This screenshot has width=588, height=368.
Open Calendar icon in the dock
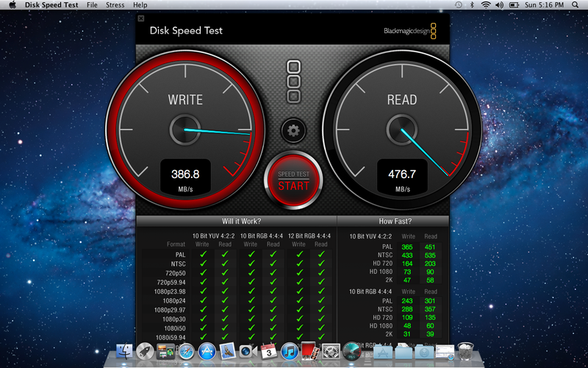(268, 352)
